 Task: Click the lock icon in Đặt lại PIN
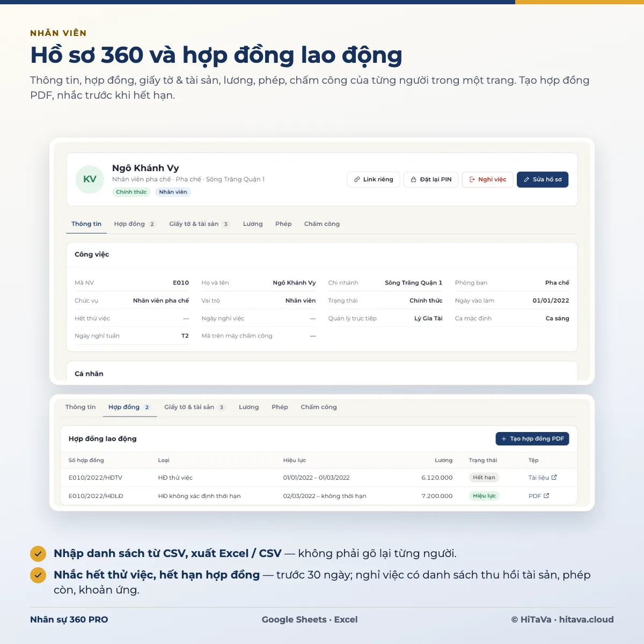[x=414, y=180]
